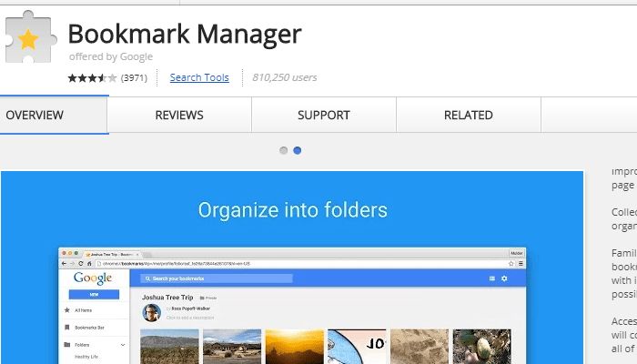Click the (3971) ratings count
Viewport: 637px width, 364px height.
pyautogui.click(x=136, y=77)
